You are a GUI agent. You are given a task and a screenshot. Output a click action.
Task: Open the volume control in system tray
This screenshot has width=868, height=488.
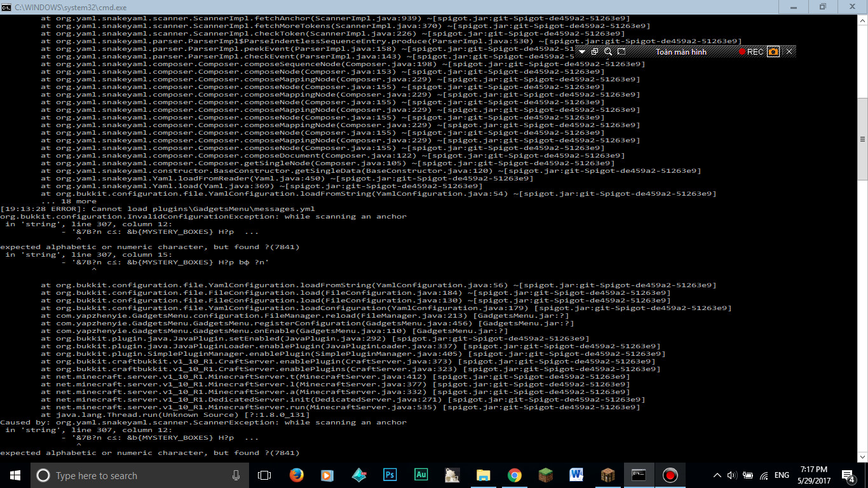point(732,475)
